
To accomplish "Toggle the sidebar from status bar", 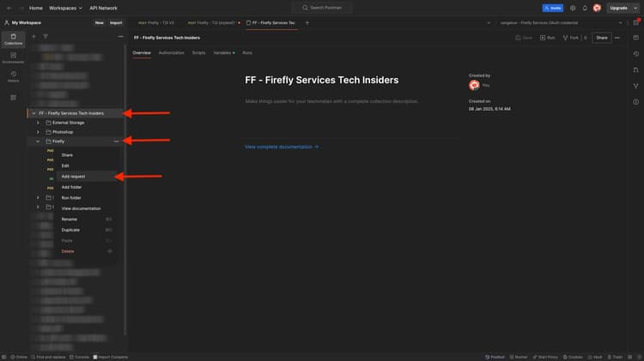I will pos(4,357).
